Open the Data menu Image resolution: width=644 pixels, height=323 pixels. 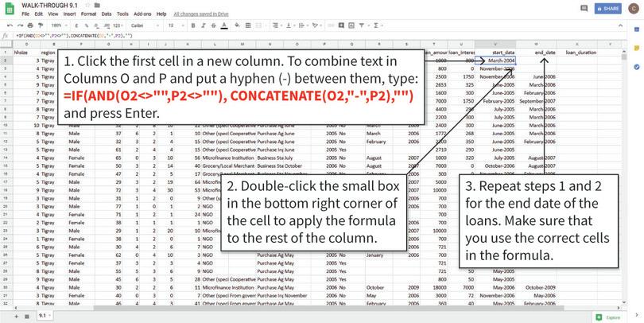pos(107,14)
